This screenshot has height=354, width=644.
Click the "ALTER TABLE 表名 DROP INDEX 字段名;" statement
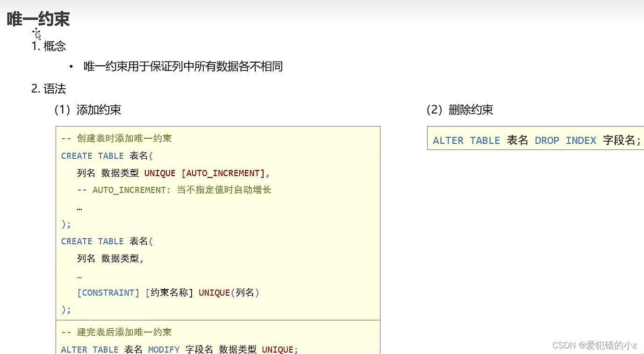pos(537,141)
